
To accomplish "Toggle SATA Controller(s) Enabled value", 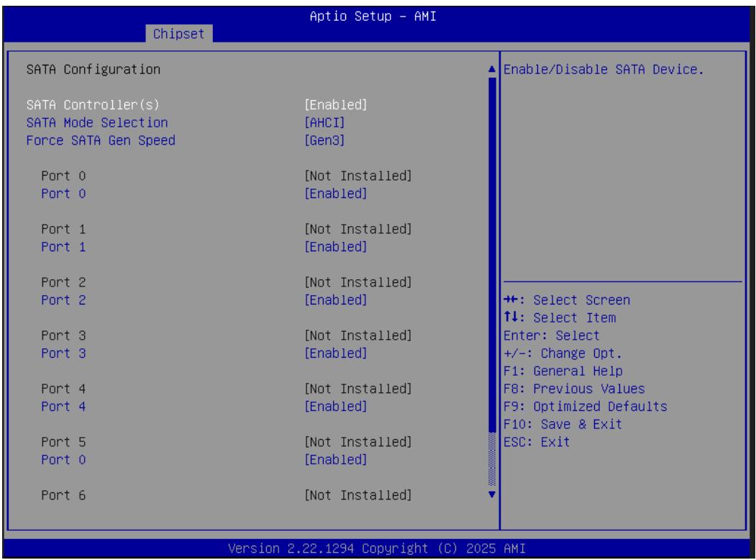I will pos(336,104).
